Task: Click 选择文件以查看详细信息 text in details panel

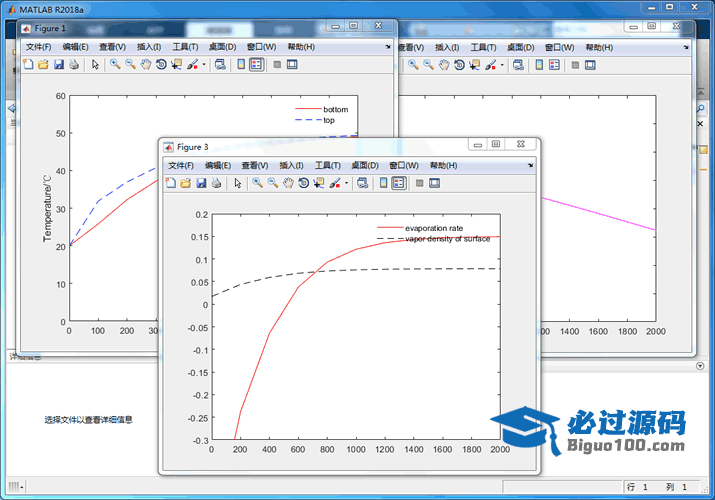Action: coord(88,420)
